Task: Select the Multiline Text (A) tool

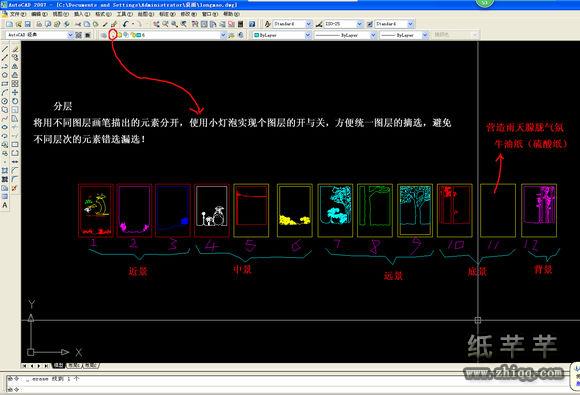Action: pyautogui.click(x=4, y=206)
